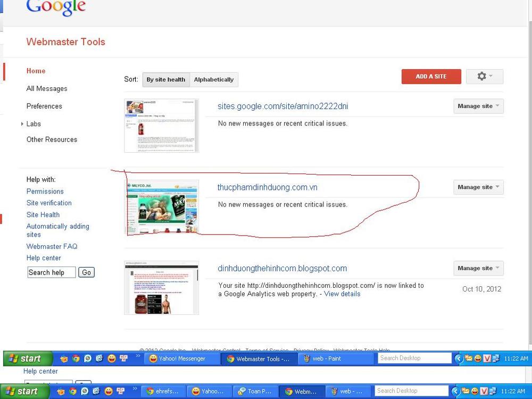Image resolution: width=532 pixels, height=399 pixels.
Task: Click the Search help input field
Action: click(x=51, y=272)
